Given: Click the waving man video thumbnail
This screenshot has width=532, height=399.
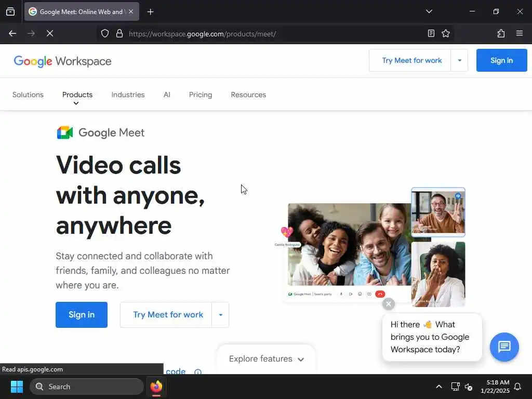Looking at the screenshot, I should point(438,212).
